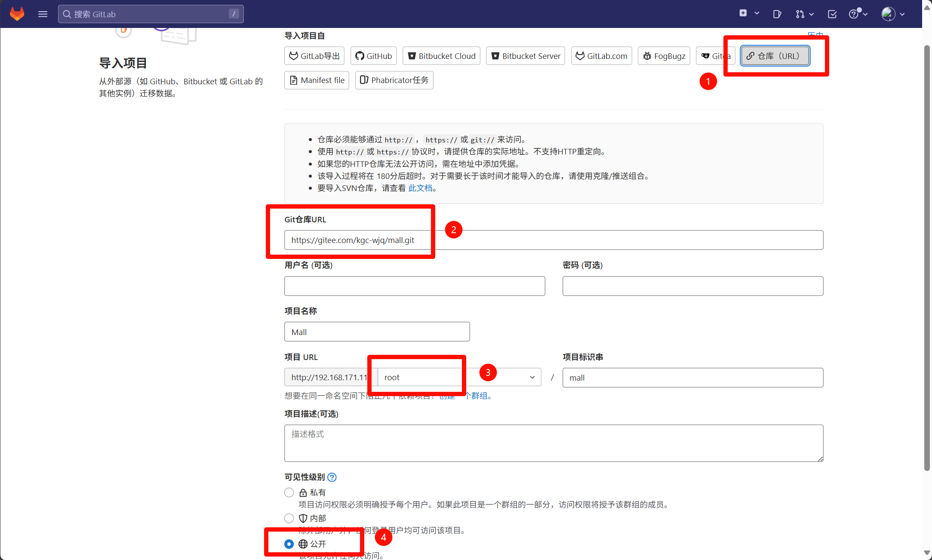Image resolution: width=932 pixels, height=560 pixels.
Task: Select the Internal visibility radio button
Action: coord(289,518)
